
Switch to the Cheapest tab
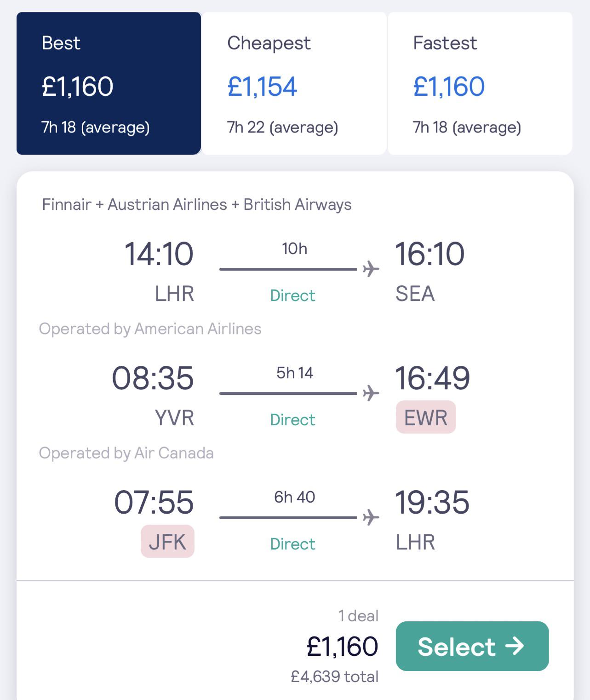click(294, 83)
